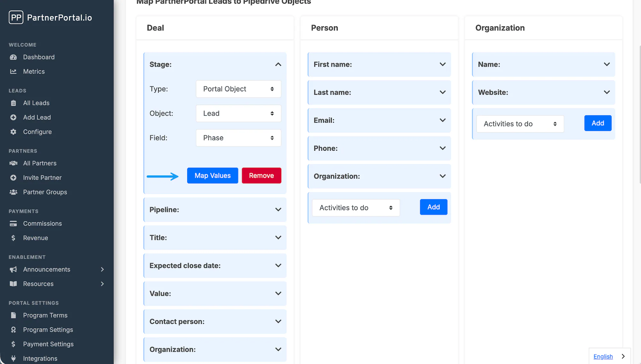This screenshot has width=641, height=364.
Task: Open Revenue under Payments
Action: click(36, 238)
